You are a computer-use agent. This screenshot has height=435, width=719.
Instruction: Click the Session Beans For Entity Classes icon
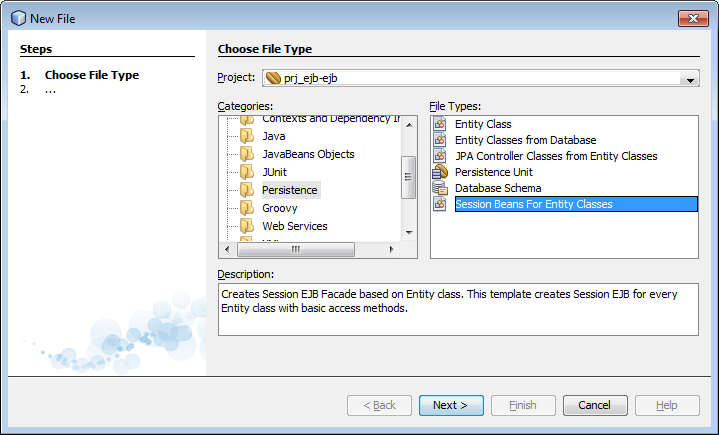click(440, 204)
